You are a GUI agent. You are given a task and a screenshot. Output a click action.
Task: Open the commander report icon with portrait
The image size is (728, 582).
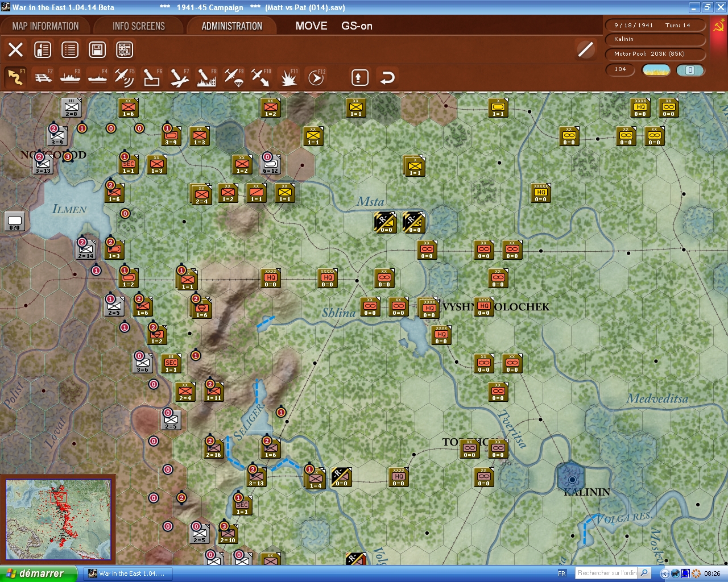(43, 49)
